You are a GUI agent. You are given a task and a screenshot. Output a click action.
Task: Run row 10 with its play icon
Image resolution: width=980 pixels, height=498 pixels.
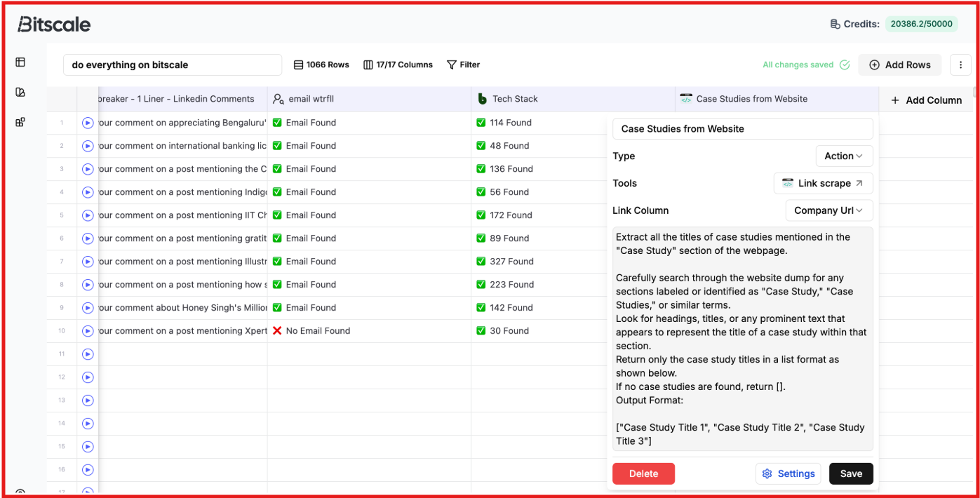coord(88,331)
